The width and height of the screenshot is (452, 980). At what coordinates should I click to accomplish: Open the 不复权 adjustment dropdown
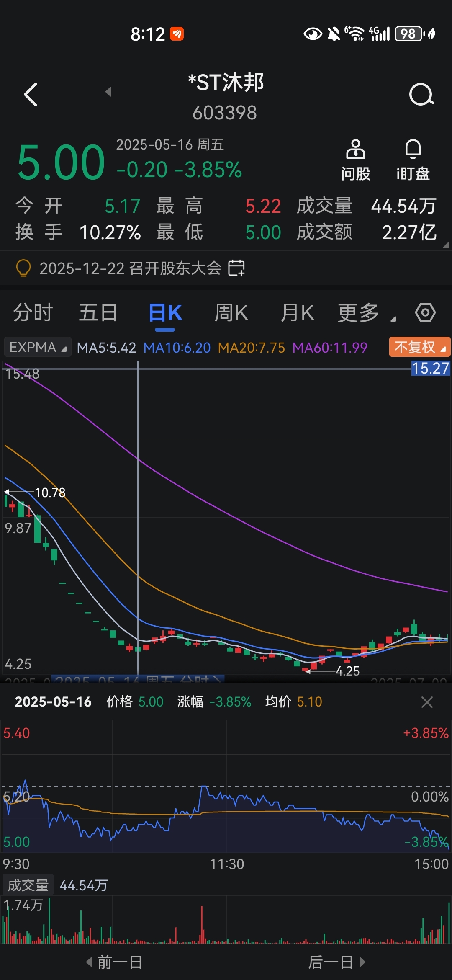(x=420, y=347)
